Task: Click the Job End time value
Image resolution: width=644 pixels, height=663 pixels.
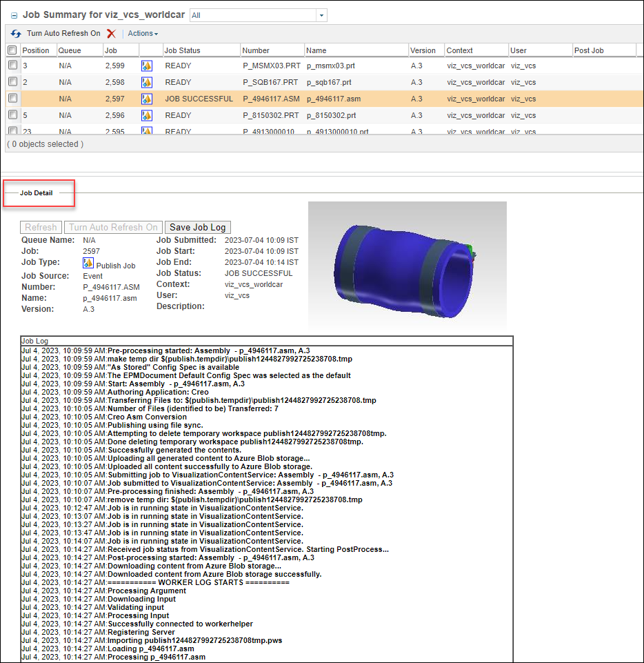Action: coord(261,263)
